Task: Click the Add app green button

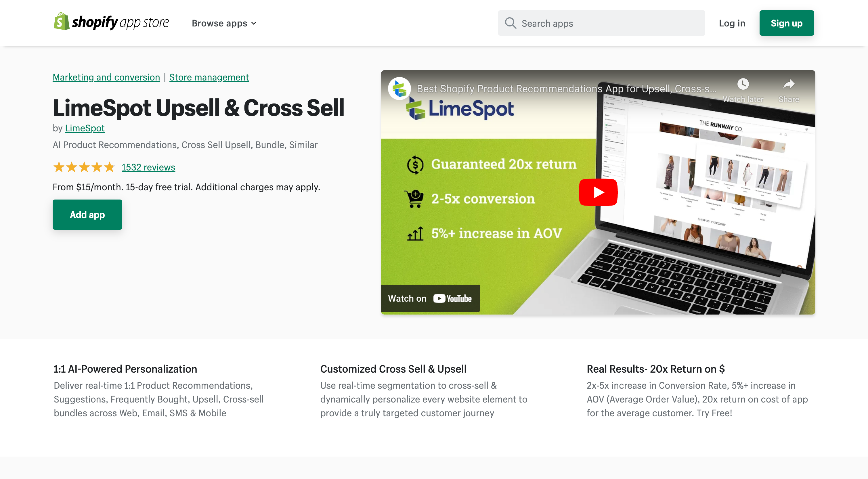Action: pyautogui.click(x=87, y=214)
